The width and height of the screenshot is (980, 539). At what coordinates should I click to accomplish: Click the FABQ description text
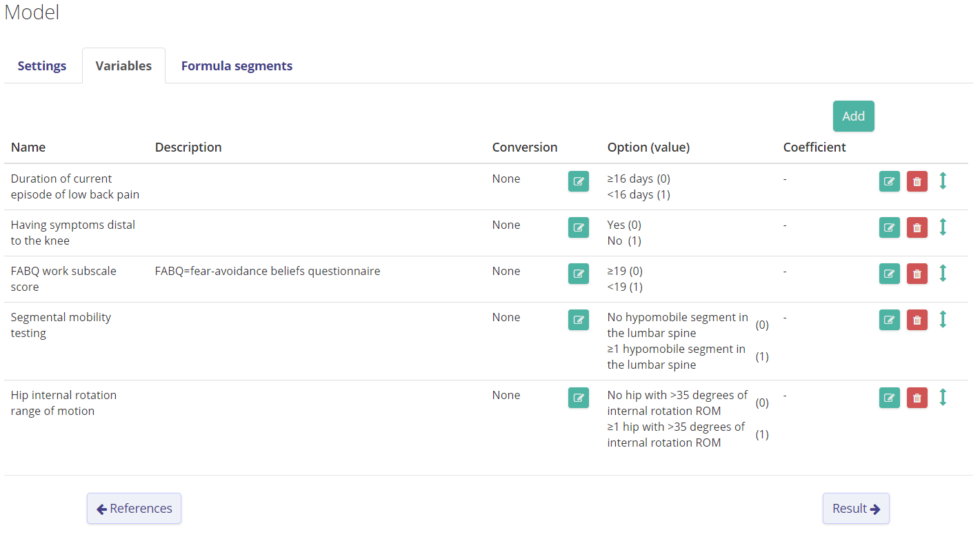268,272
